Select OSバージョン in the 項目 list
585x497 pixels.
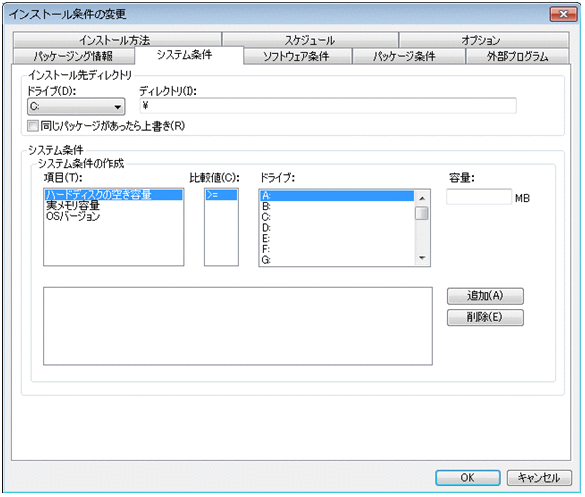pos(113,216)
